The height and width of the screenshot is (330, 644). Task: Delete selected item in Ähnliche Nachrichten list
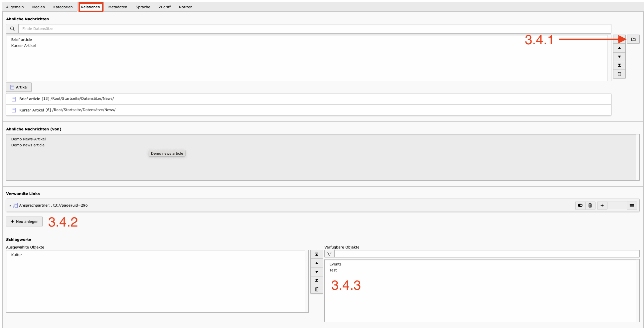click(619, 74)
